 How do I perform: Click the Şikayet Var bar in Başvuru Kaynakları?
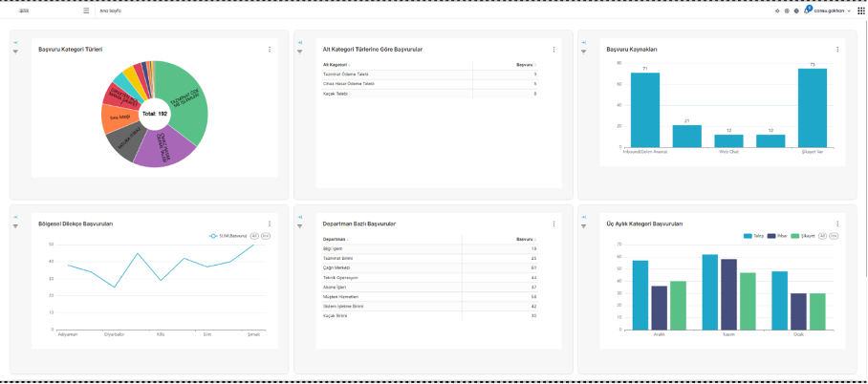pyautogui.click(x=813, y=108)
